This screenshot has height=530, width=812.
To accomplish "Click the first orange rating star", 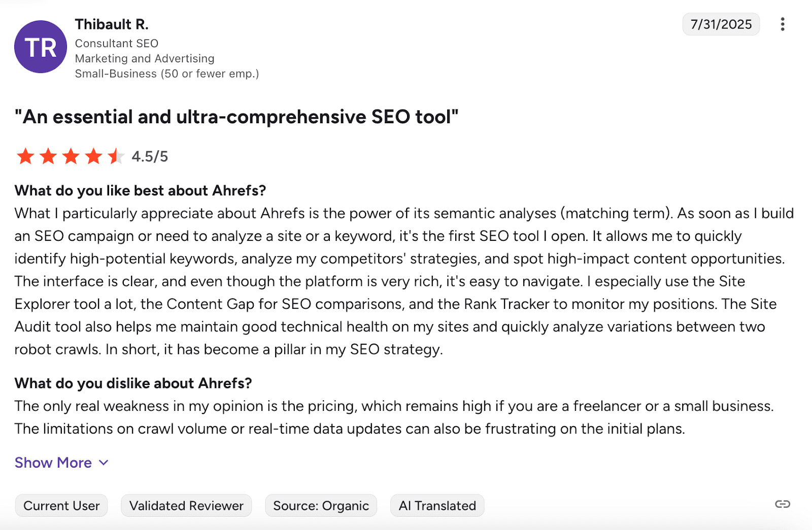I will coord(25,156).
